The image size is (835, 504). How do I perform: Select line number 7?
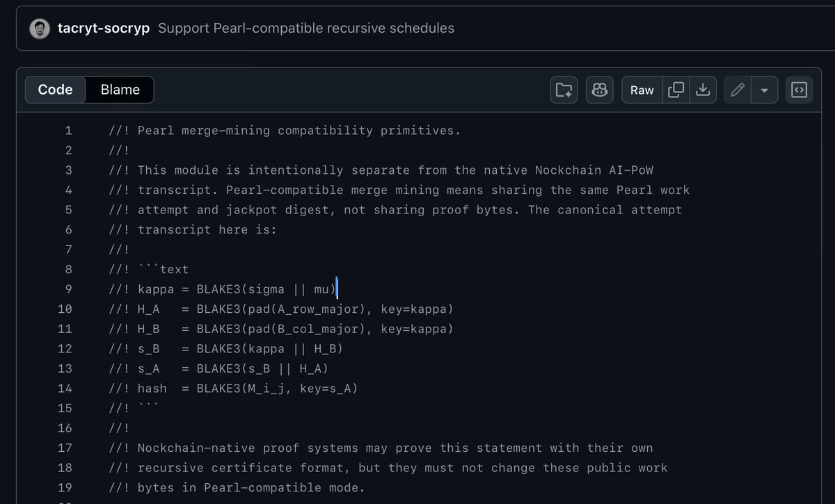68,249
